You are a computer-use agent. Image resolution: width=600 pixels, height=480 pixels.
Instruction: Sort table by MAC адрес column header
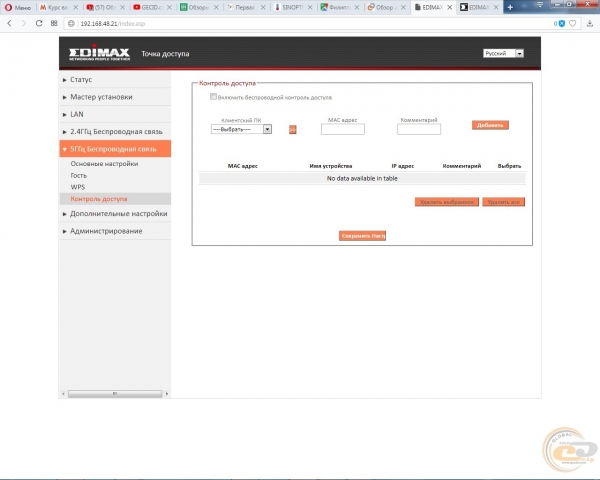click(x=243, y=166)
